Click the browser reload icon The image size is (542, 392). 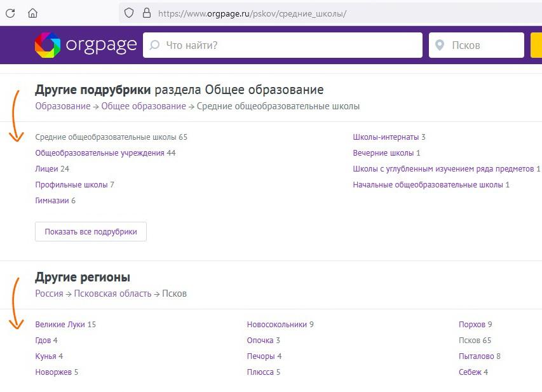pyautogui.click(x=10, y=13)
